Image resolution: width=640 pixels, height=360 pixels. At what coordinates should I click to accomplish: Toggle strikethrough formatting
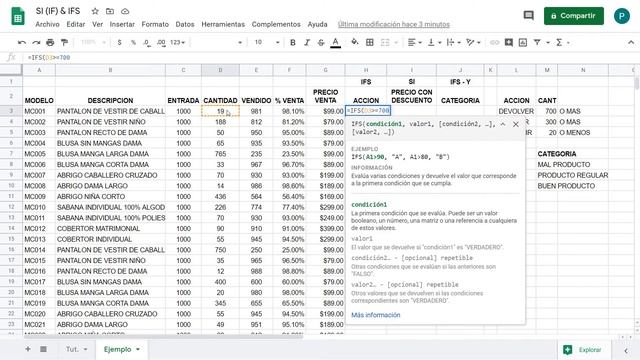tap(321, 42)
